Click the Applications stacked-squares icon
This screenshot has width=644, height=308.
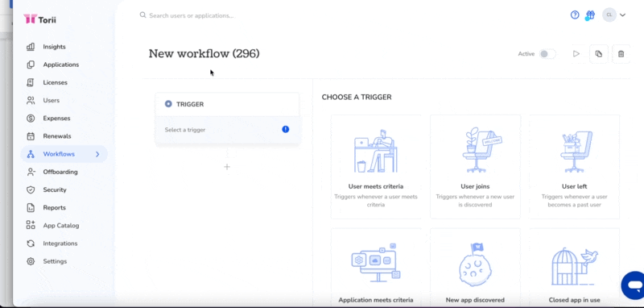tap(31, 65)
